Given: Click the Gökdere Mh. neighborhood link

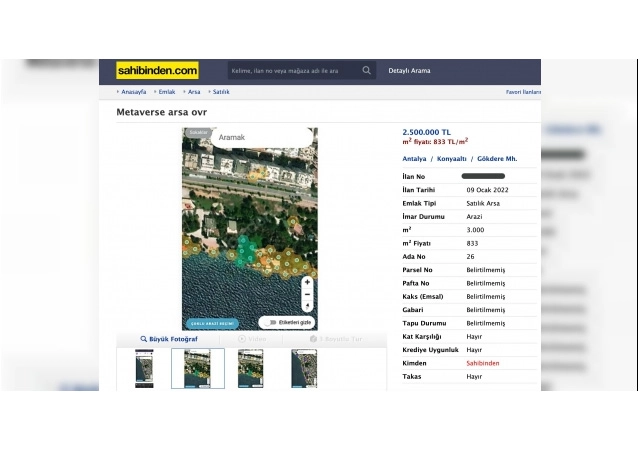Looking at the screenshot, I should point(497,159).
